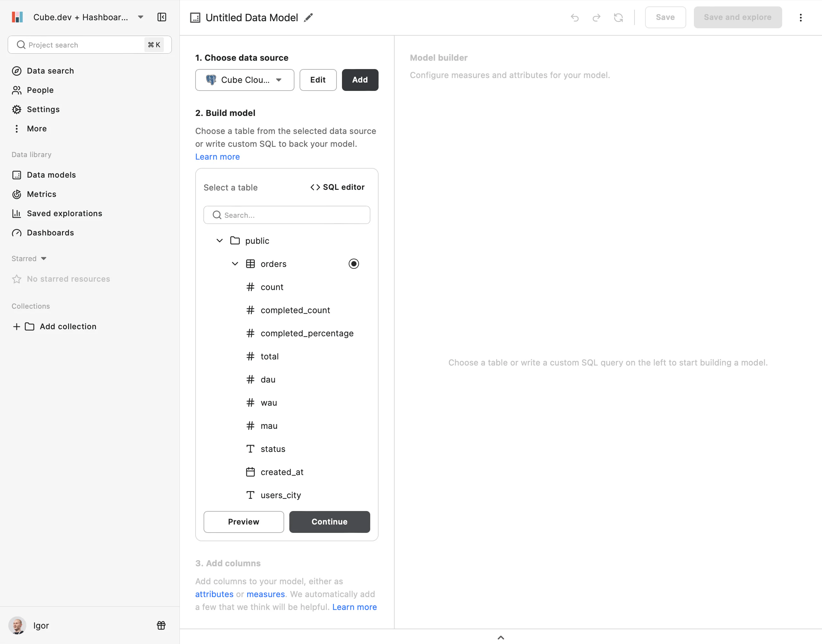Screen dimensions: 822x644
Task: Open the measures link
Action: pyautogui.click(x=265, y=594)
